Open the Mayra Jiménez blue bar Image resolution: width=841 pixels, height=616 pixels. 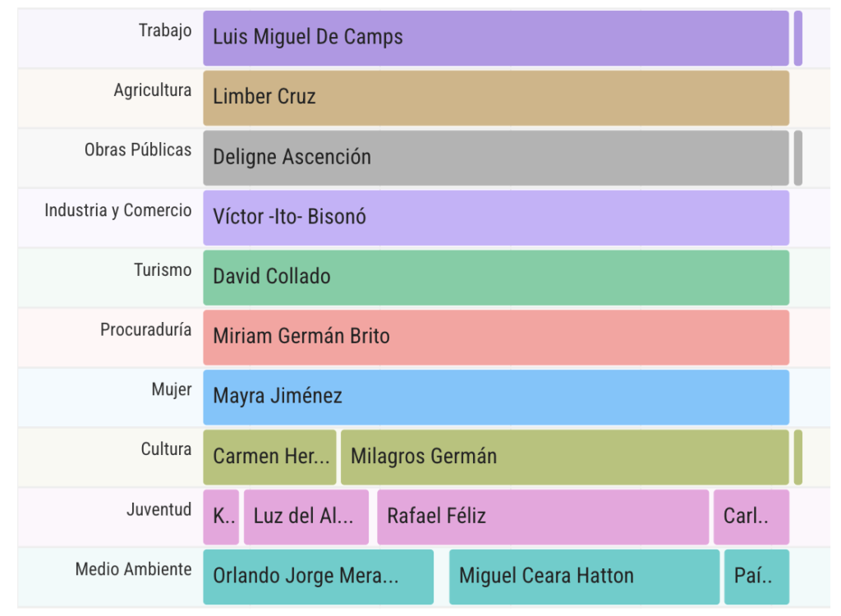[496, 397]
